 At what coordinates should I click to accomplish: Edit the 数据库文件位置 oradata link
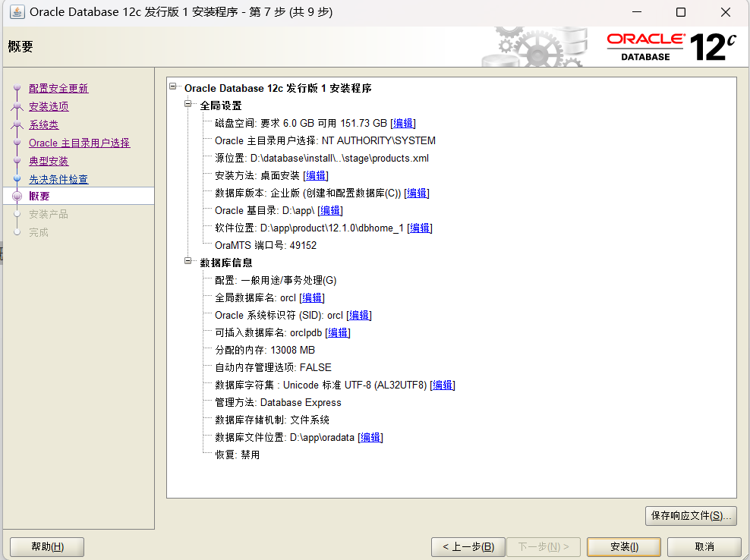tap(370, 438)
